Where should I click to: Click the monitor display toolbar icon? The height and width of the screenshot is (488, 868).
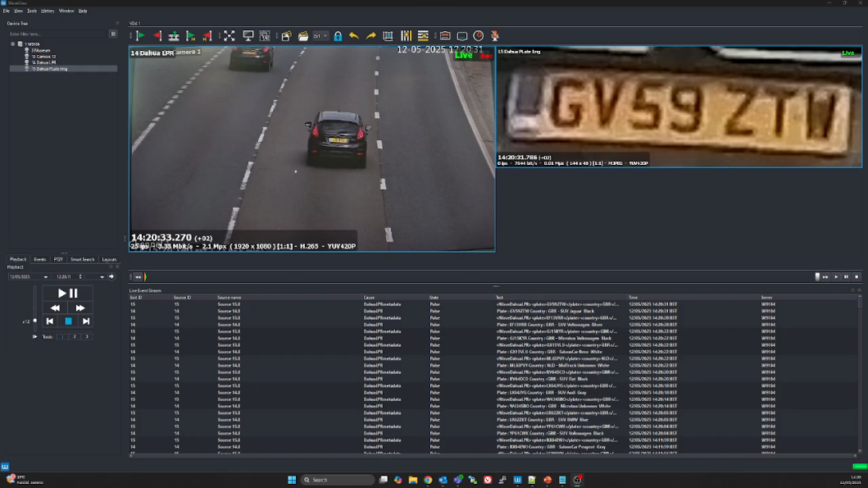pos(248,36)
